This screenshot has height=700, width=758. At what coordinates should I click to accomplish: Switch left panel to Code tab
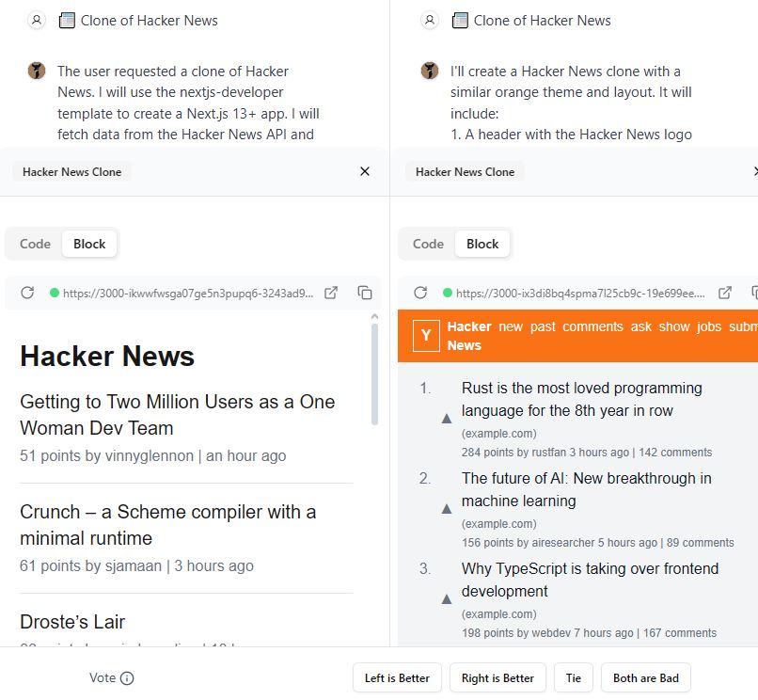click(x=35, y=244)
